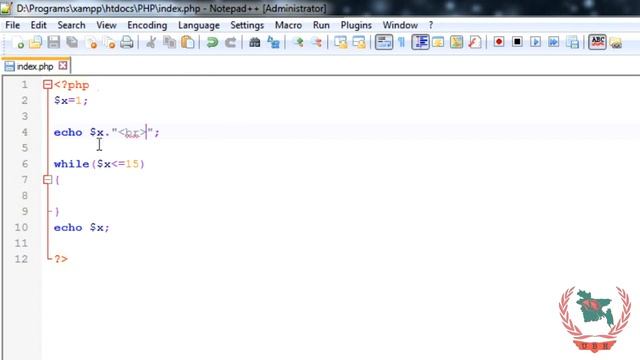Click line number 11 in the margin

[x=21, y=243]
